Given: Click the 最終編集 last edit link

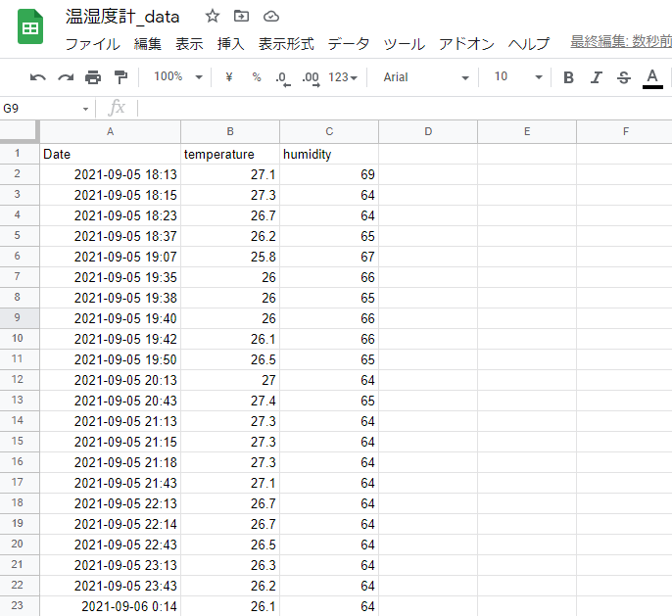Looking at the screenshot, I should pos(620,42).
